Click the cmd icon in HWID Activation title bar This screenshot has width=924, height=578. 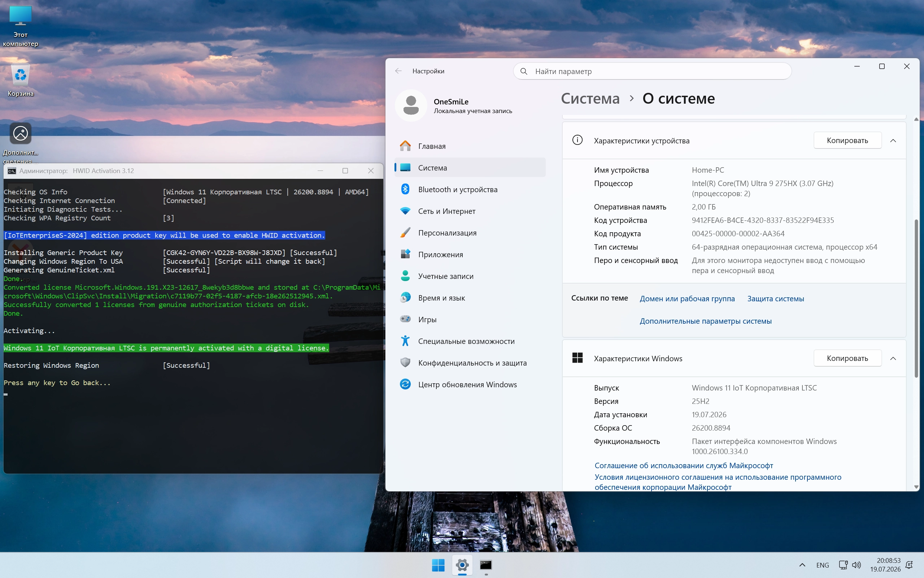pyautogui.click(x=12, y=171)
